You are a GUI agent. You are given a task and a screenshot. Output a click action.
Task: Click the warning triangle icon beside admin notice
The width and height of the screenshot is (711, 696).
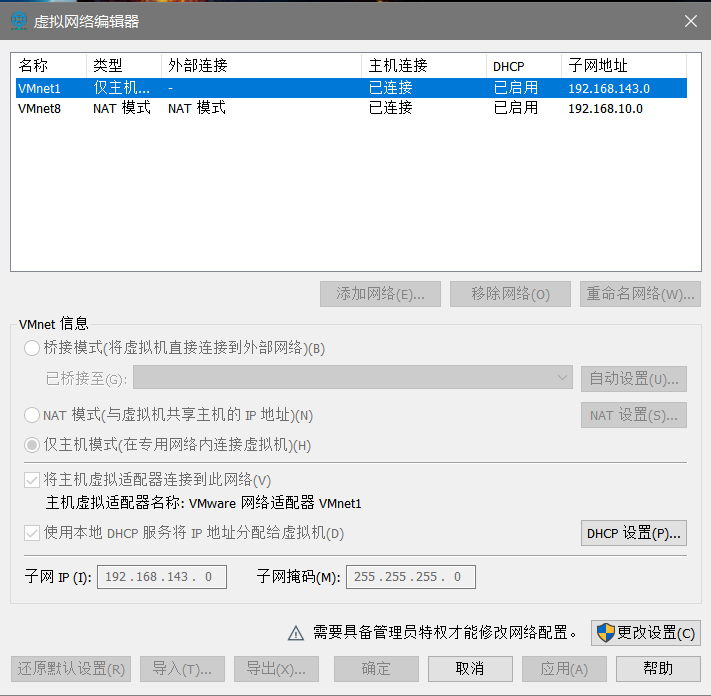tap(296, 633)
